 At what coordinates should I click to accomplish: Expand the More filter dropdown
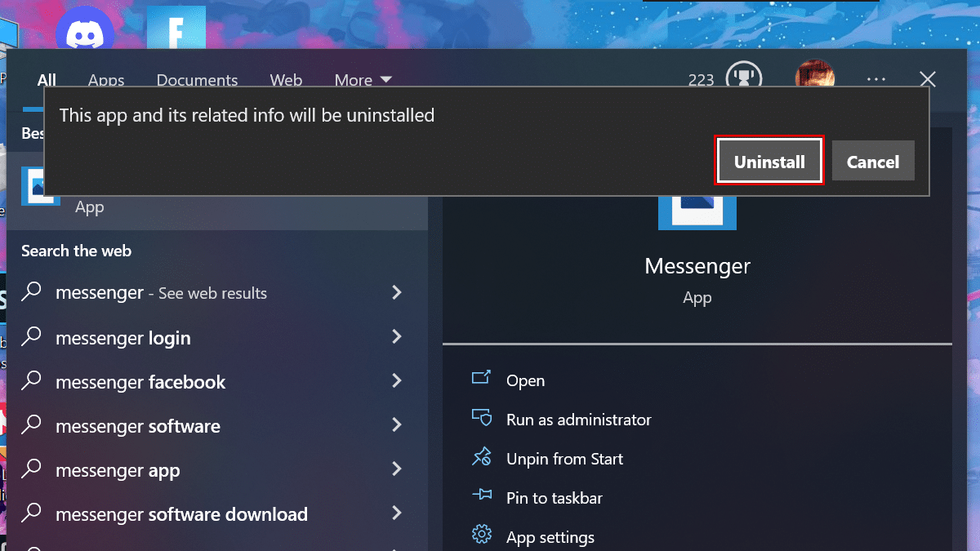click(363, 80)
